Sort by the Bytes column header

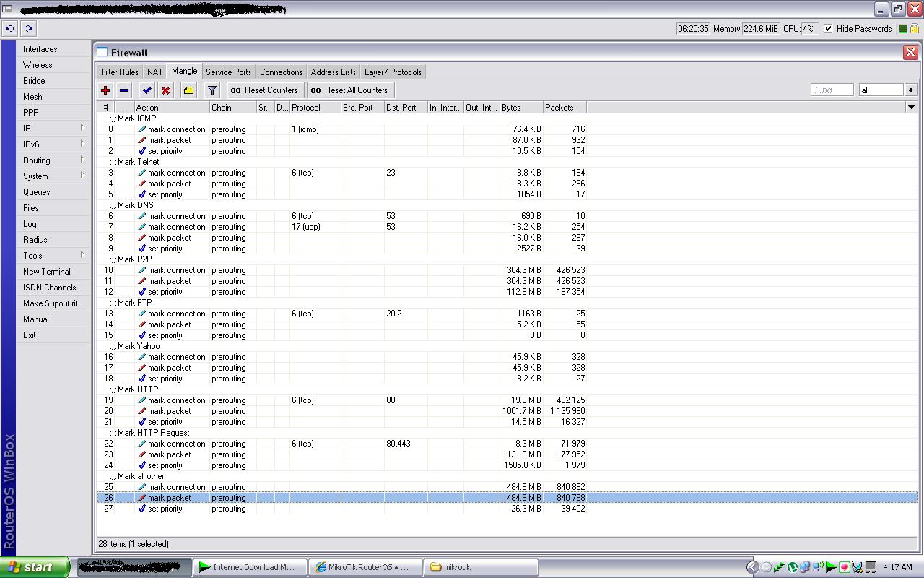click(x=521, y=107)
